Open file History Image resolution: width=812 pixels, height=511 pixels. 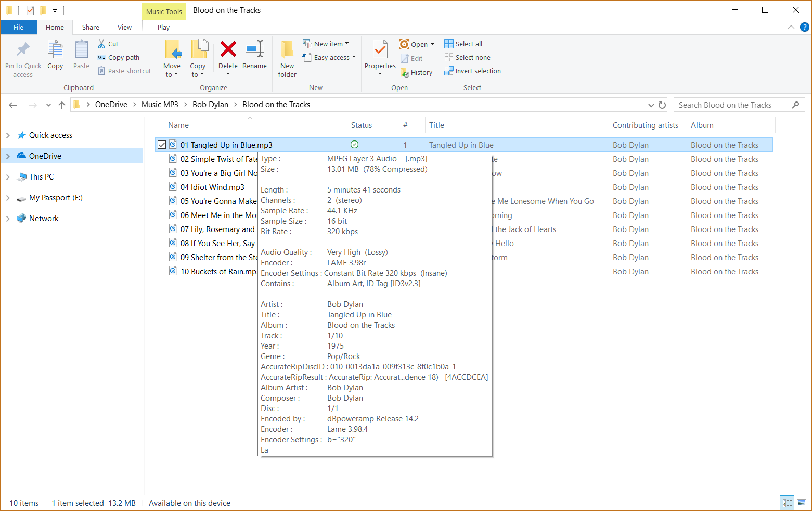417,73
